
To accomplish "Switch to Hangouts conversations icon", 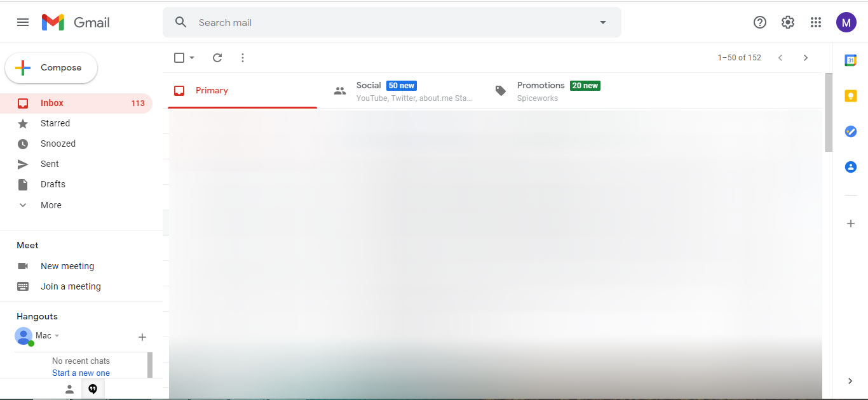I will [x=93, y=389].
